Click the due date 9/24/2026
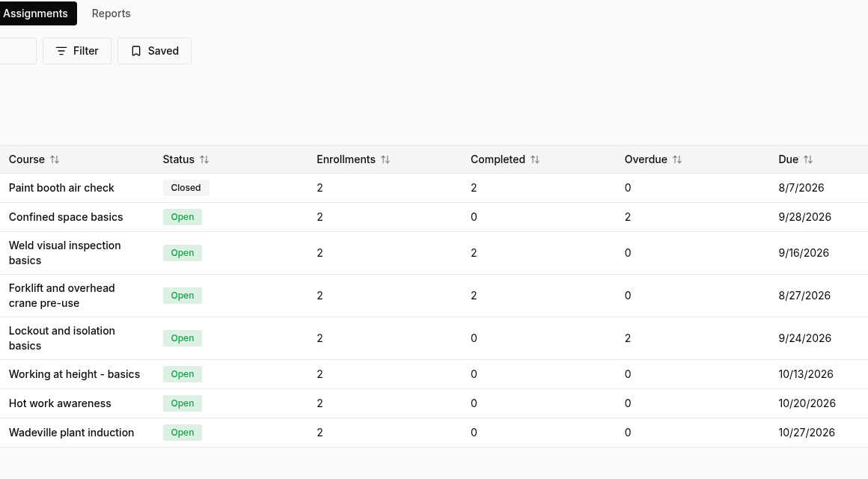This screenshot has height=479, width=868. 804,338
